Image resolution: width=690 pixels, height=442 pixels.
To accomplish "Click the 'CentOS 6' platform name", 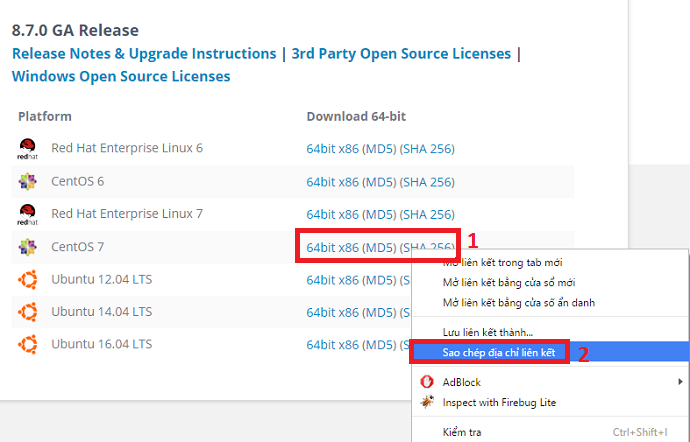I will pyautogui.click(x=77, y=181).
